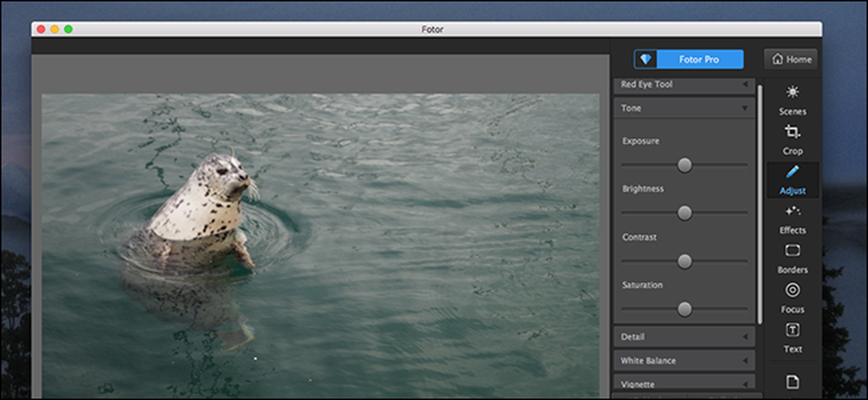Expand the Detail section
This screenshot has width=868, height=400.
coord(684,337)
